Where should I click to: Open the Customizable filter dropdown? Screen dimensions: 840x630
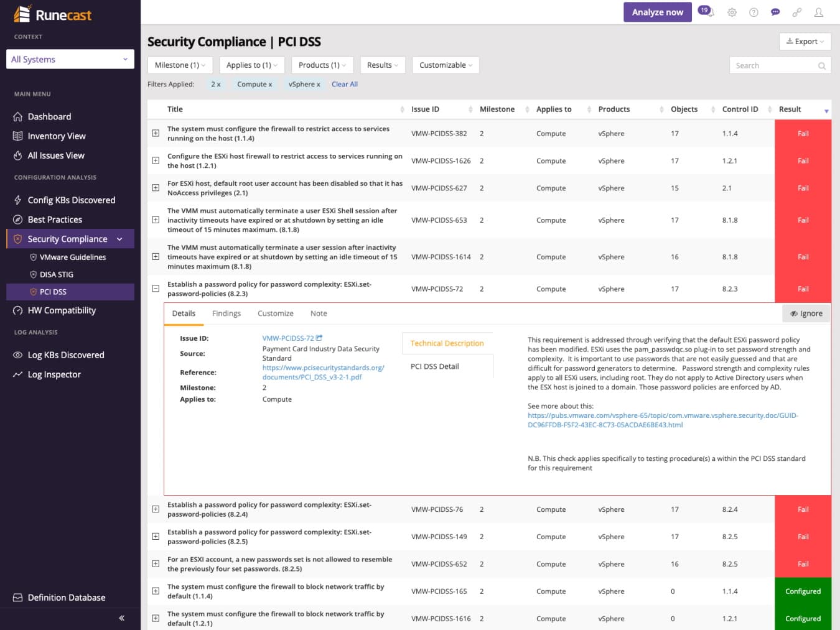tap(446, 65)
